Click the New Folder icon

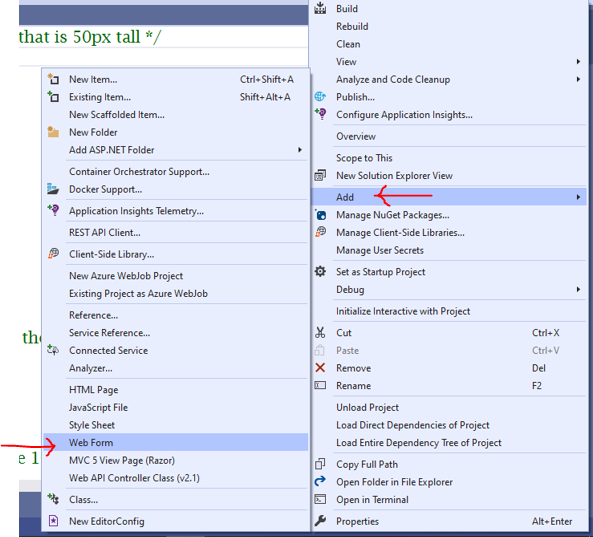[x=53, y=132]
